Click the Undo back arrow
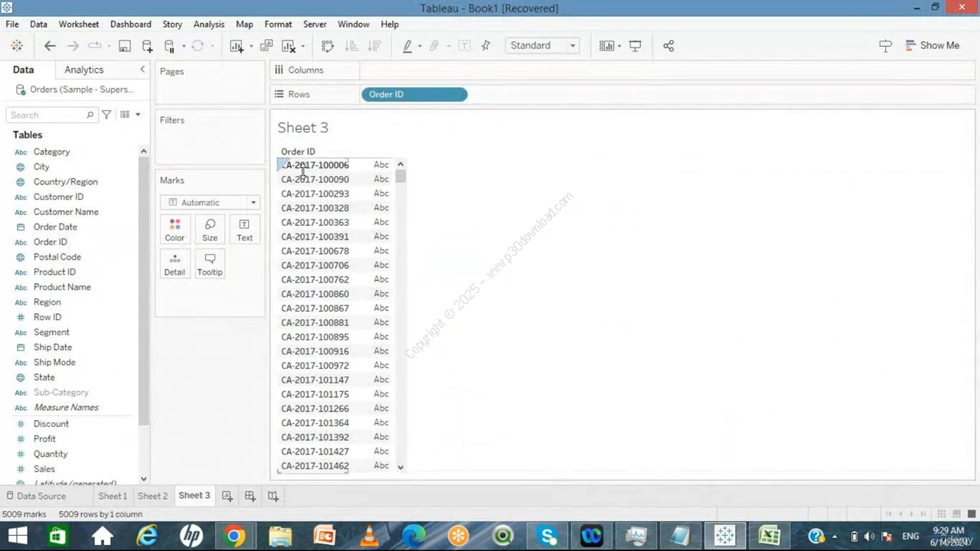 (50, 46)
